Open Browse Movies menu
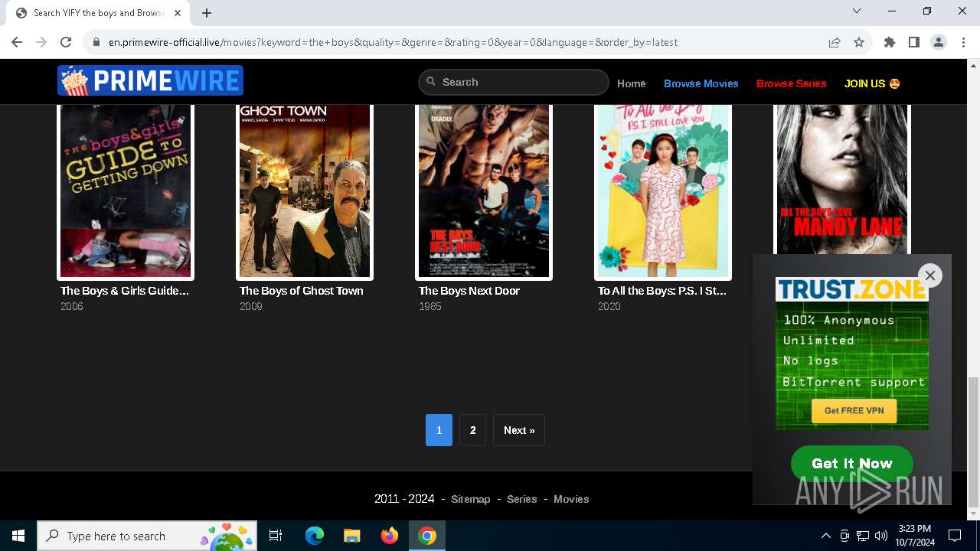 coord(701,83)
